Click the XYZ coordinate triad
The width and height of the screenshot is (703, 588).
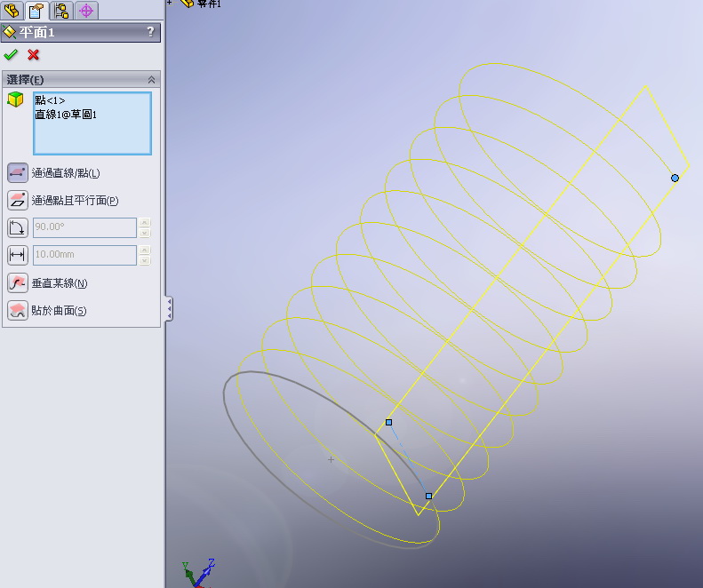point(198,573)
